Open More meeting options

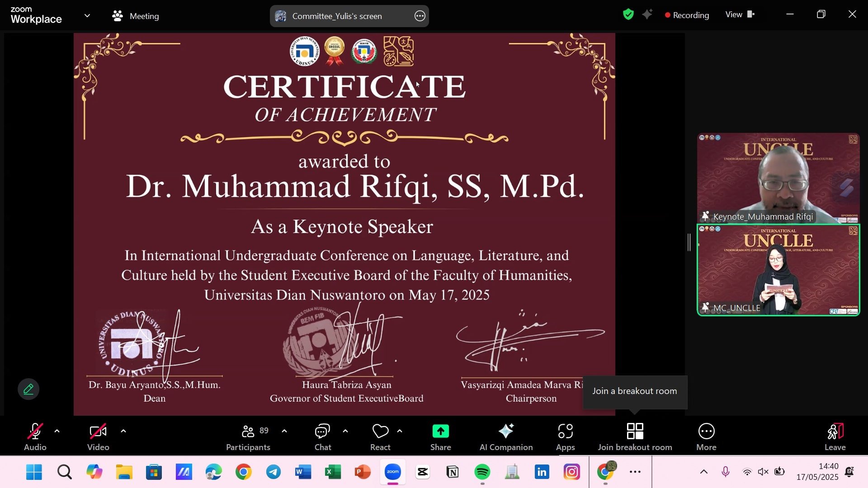pos(706,436)
